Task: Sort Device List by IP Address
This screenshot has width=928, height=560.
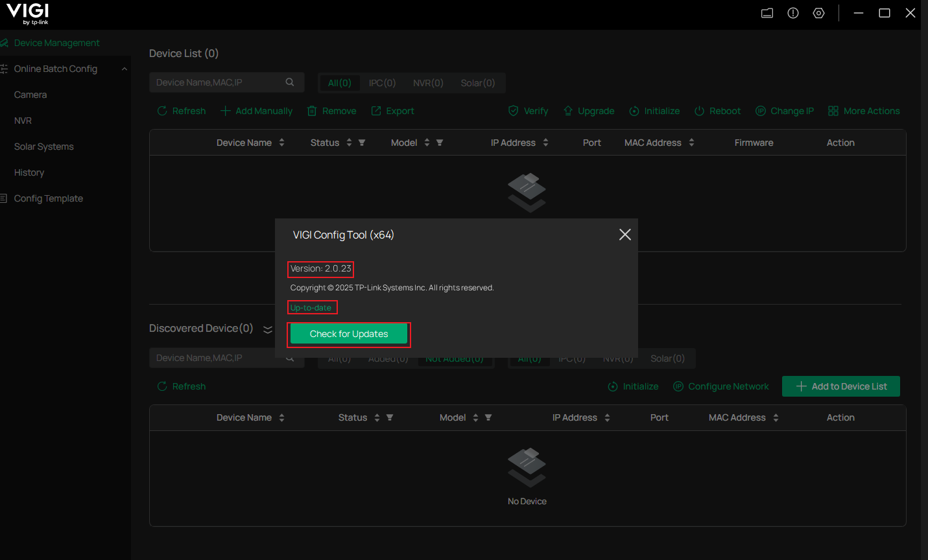Action: tap(546, 143)
